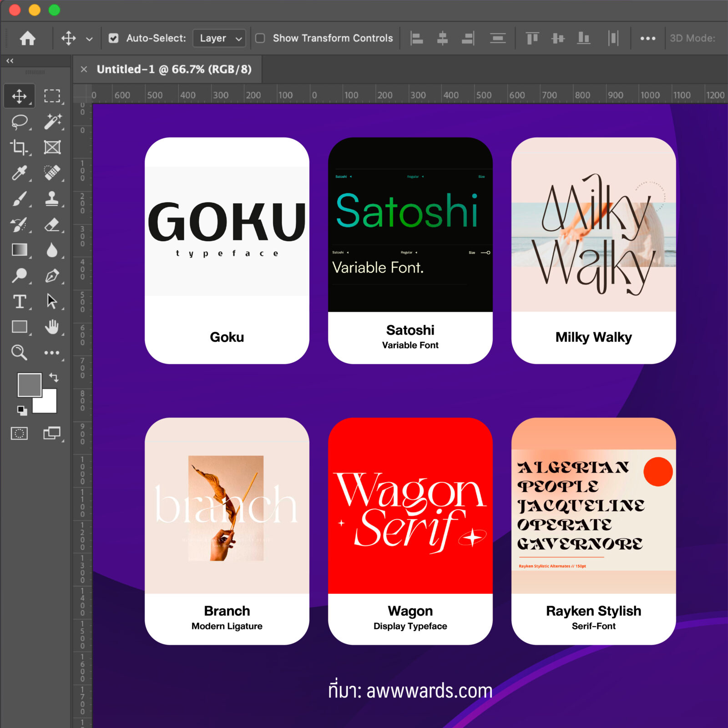Switch to the Untitled-1 document tab
Image resolution: width=728 pixels, height=728 pixels.
(x=174, y=69)
